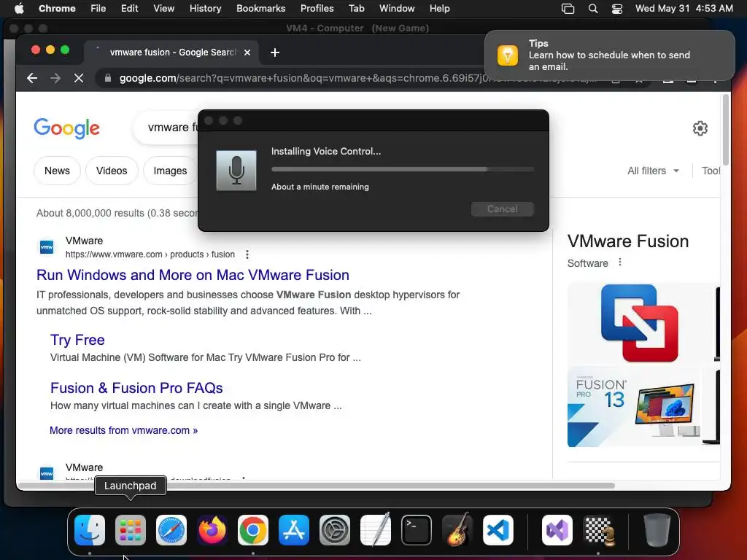Open Run Windows and More on Mac link
The width and height of the screenshot is (747, 560).
point(193,275)
